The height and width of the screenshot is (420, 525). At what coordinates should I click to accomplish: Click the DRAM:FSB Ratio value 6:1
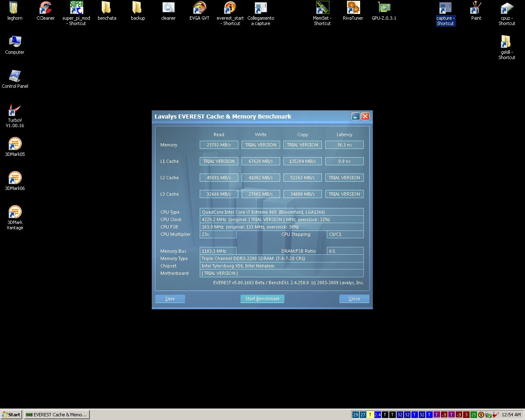345,251
